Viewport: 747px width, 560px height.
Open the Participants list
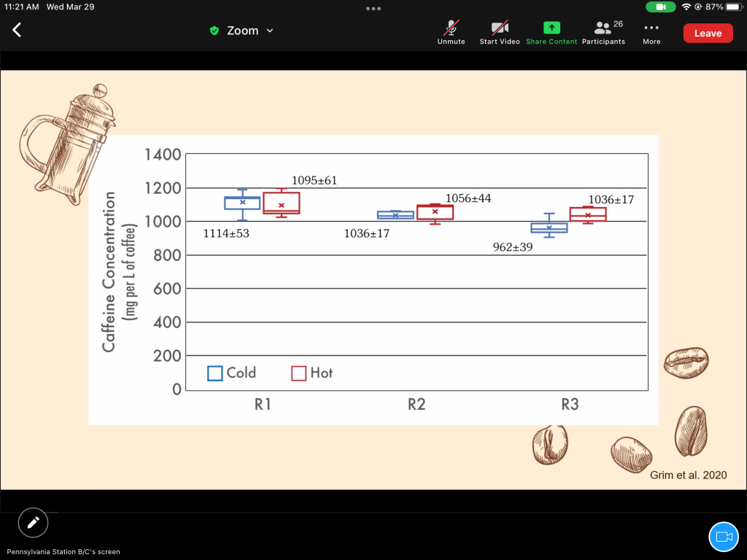[603, 33]
